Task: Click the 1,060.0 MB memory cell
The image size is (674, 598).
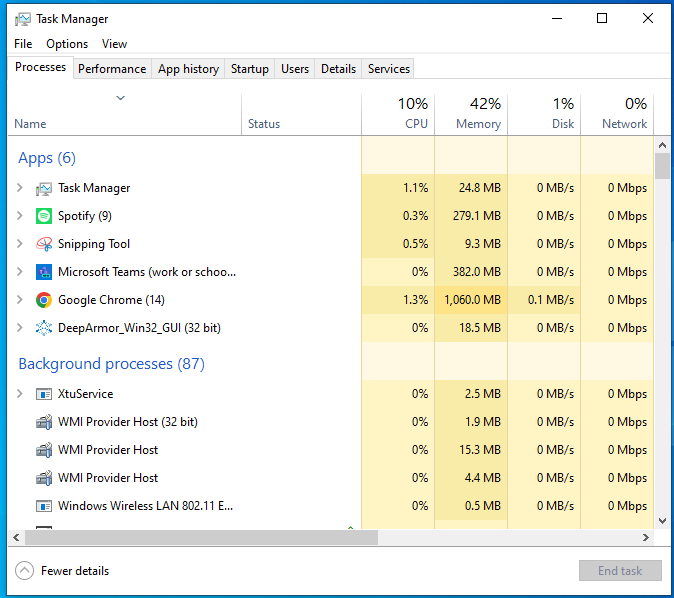Action: coord(471,300)
